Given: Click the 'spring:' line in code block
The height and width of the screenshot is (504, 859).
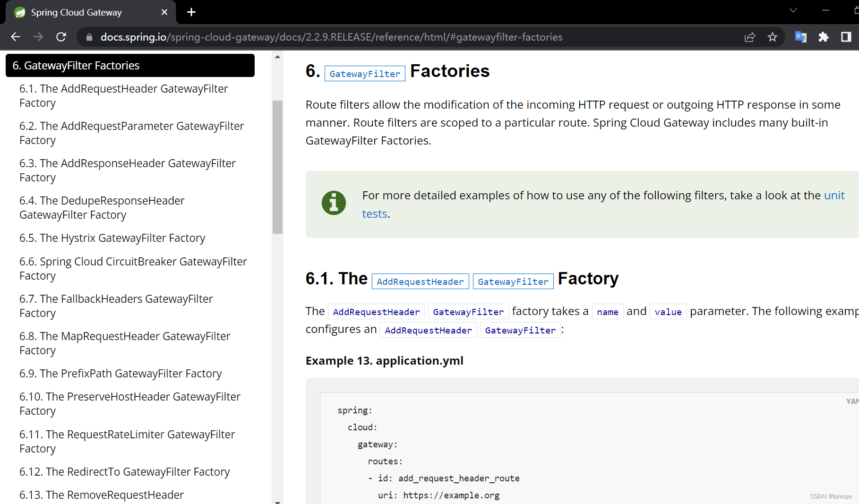Looking at the screenshot, I should click(x=355, y=410).
